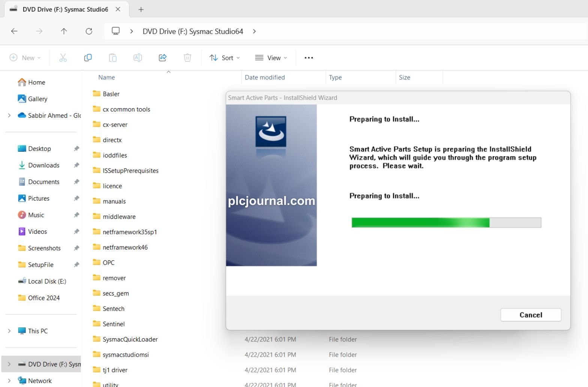
Task: Unpin Desktop via its pin icon
Action: point(76,149)
